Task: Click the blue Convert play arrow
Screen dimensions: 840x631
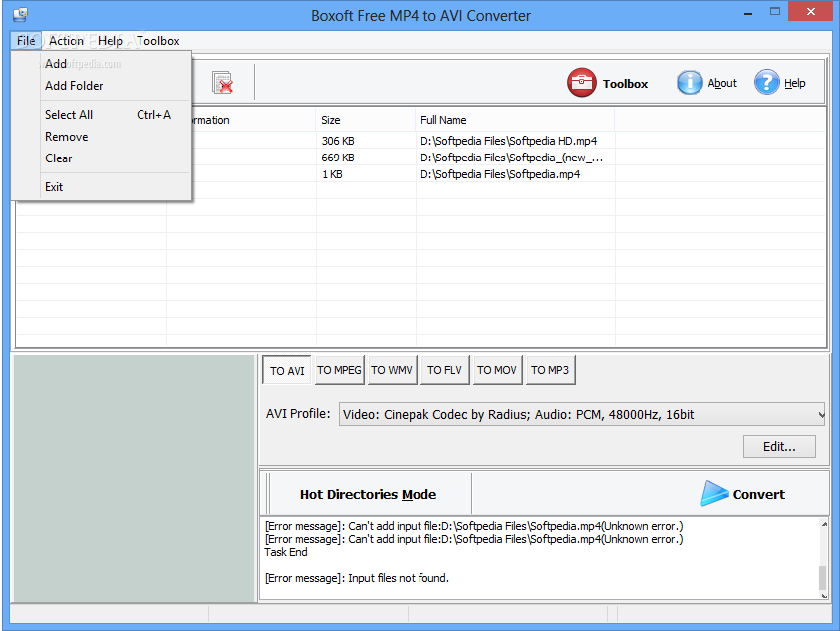Action: click(714, 493)
